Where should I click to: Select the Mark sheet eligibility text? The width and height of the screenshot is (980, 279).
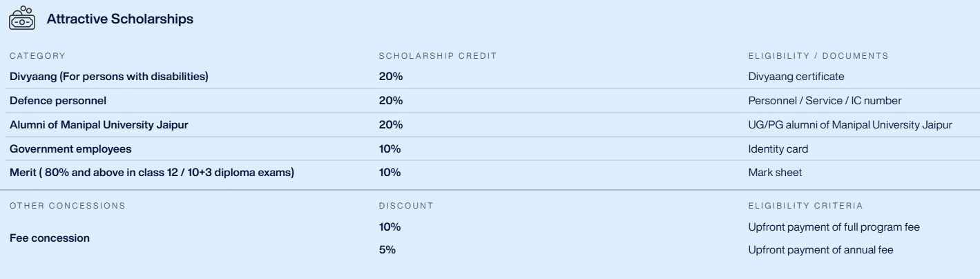click(776, 173)
